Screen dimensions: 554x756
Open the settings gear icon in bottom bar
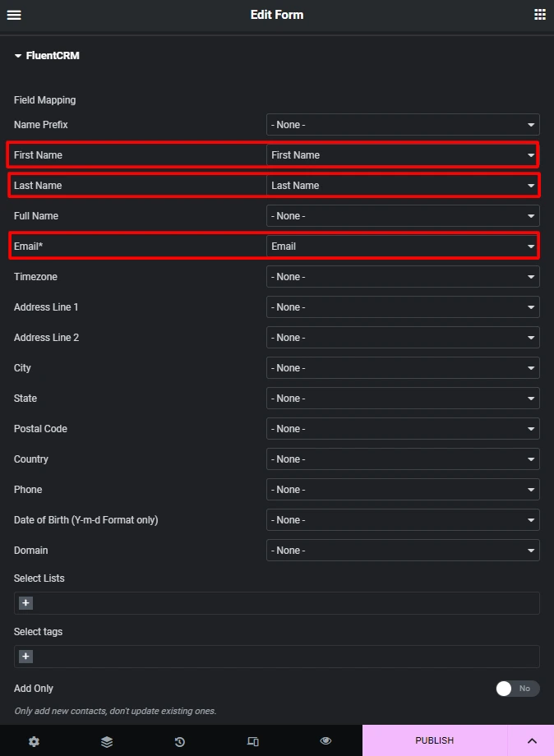tap(34, 741)
